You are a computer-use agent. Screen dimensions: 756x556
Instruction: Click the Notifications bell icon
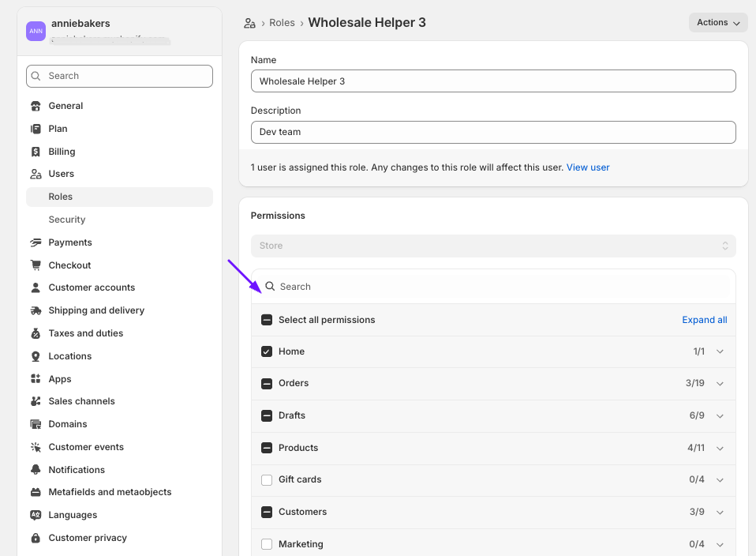tap(36, 470)
